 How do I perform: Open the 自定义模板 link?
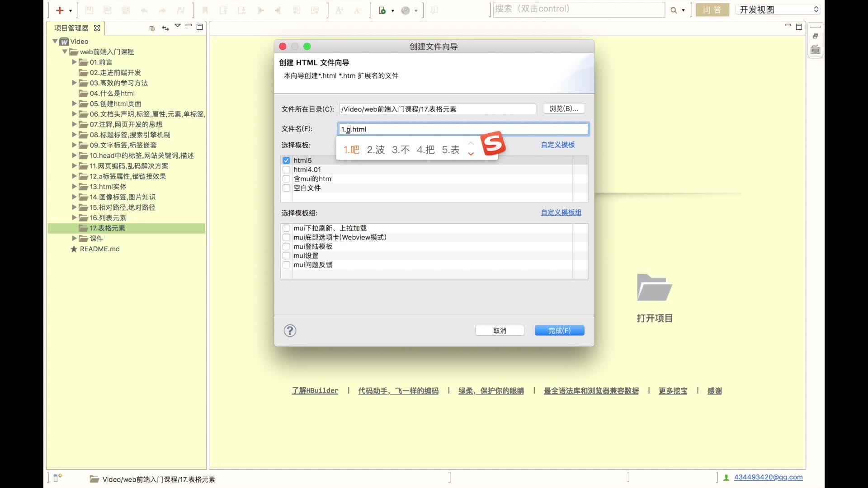(x=557, y=145)
